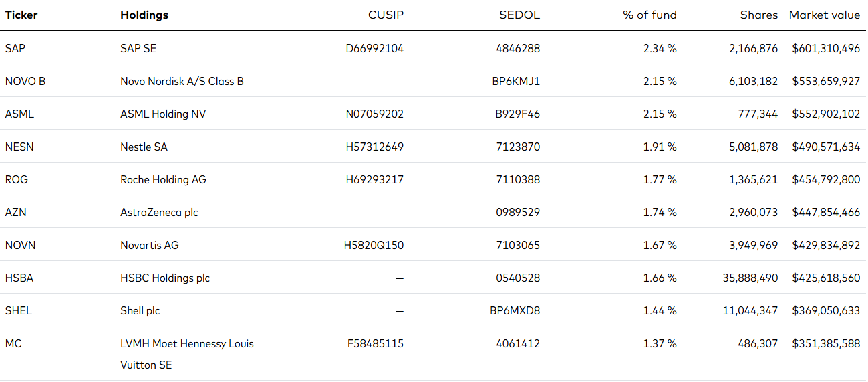Select the SAP SE holding name
The height and width of the screenshot is (382, 868).
[x=138, y=48]
